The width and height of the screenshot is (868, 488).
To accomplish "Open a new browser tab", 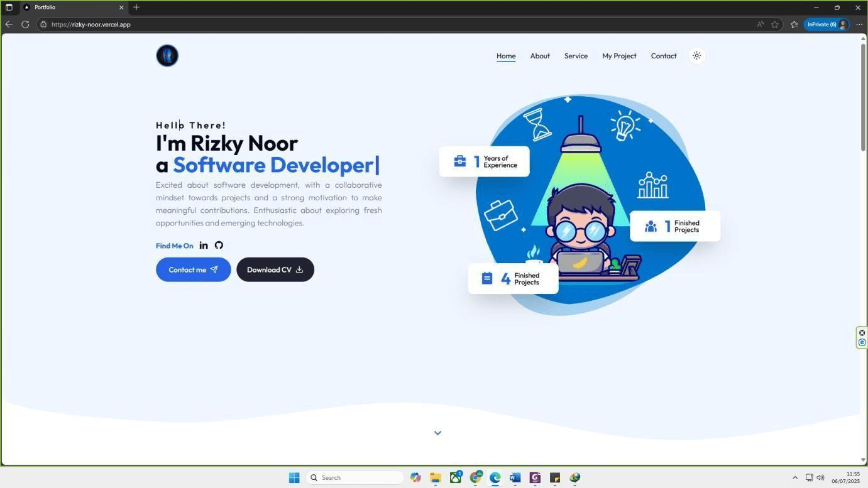I will [x=136, y=8].
